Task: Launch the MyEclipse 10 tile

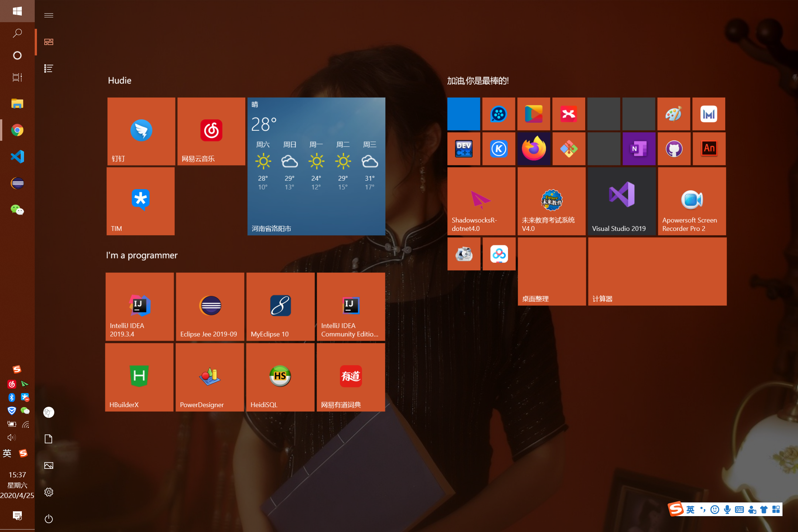Action: [280, 307]
